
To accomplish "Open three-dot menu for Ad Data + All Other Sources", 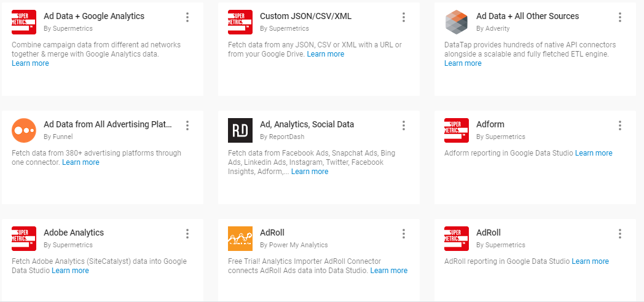I will (620, 17).
